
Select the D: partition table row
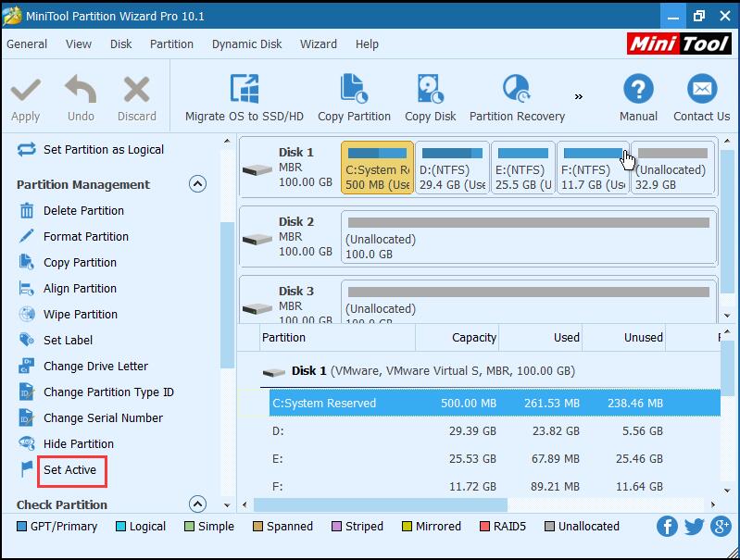[x=495, y=430]
